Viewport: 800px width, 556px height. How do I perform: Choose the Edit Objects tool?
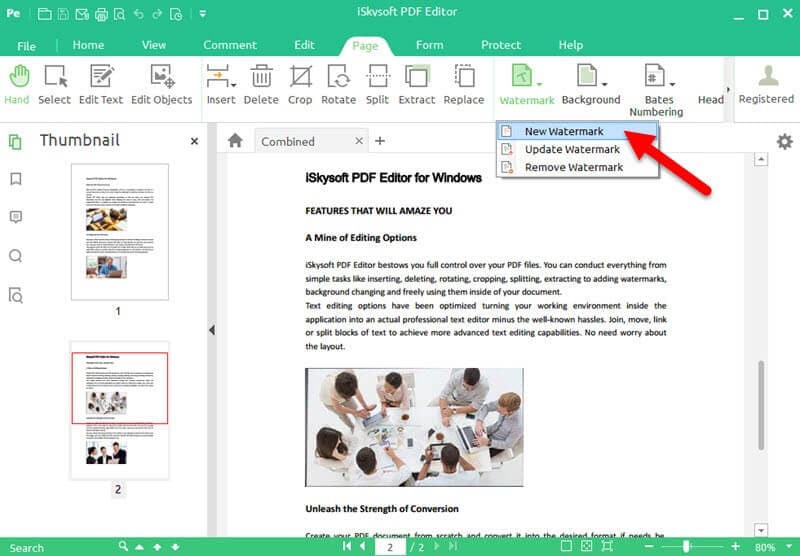point(162,85)
